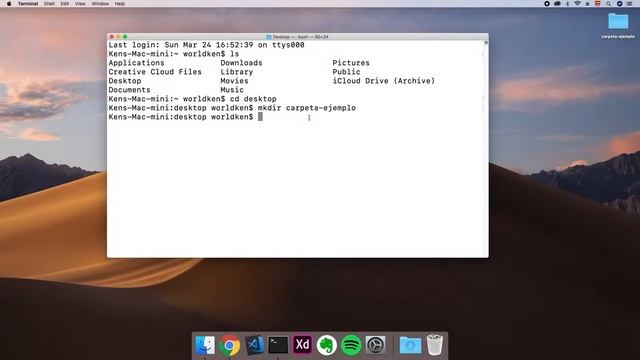
Task: Click the "Desktop" entry in the ls output
Action: pyautogui.click(x=125, y=81)
